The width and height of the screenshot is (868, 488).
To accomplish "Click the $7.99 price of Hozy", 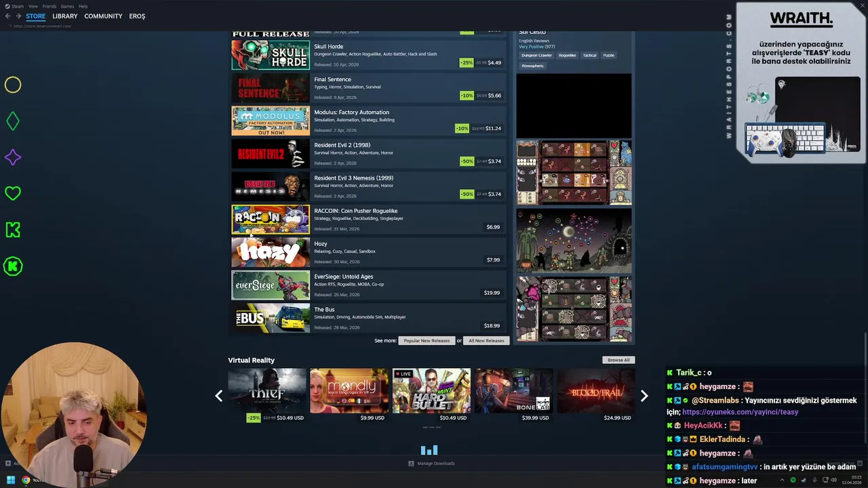I will [493, 260].
